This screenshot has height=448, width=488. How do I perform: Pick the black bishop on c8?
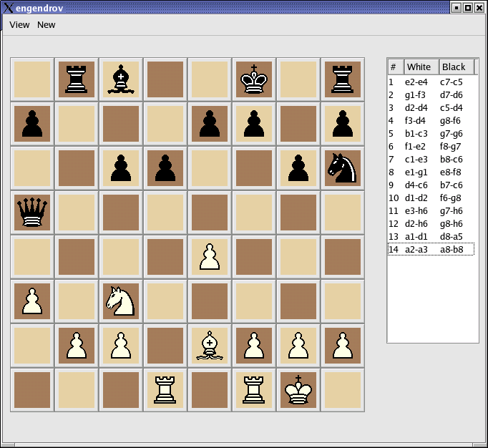click(x=121, y=79)
